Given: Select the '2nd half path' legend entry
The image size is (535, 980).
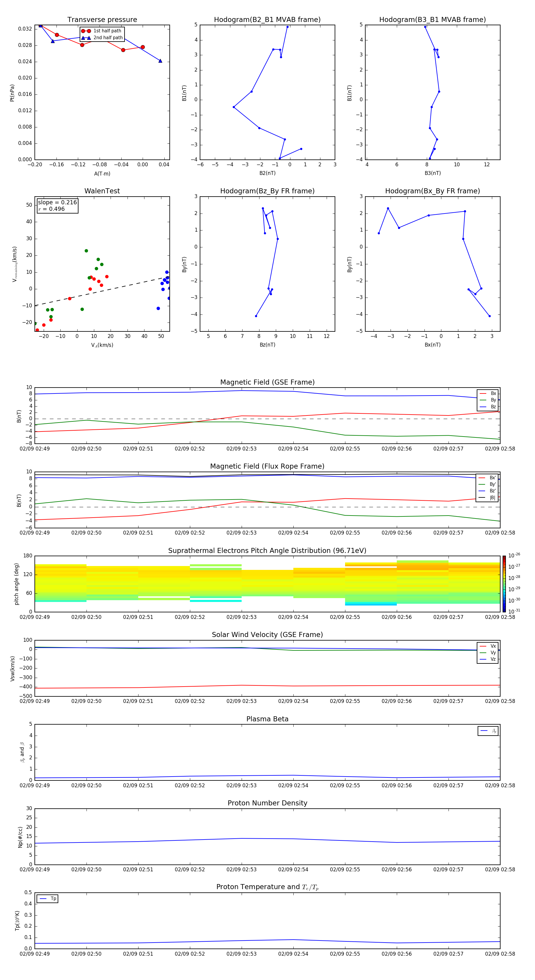Looking at the screenshot, I should 102,38.
